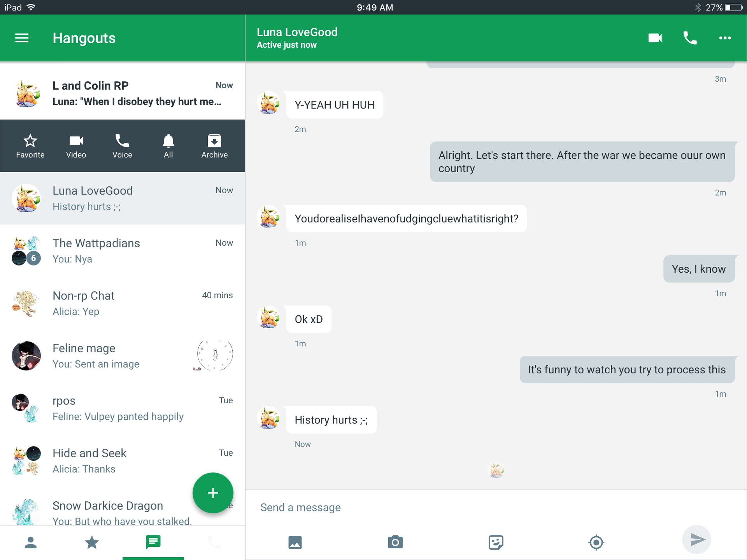Mark the conversation as Favorite
The image size is (747, 560).
point(30,146)
